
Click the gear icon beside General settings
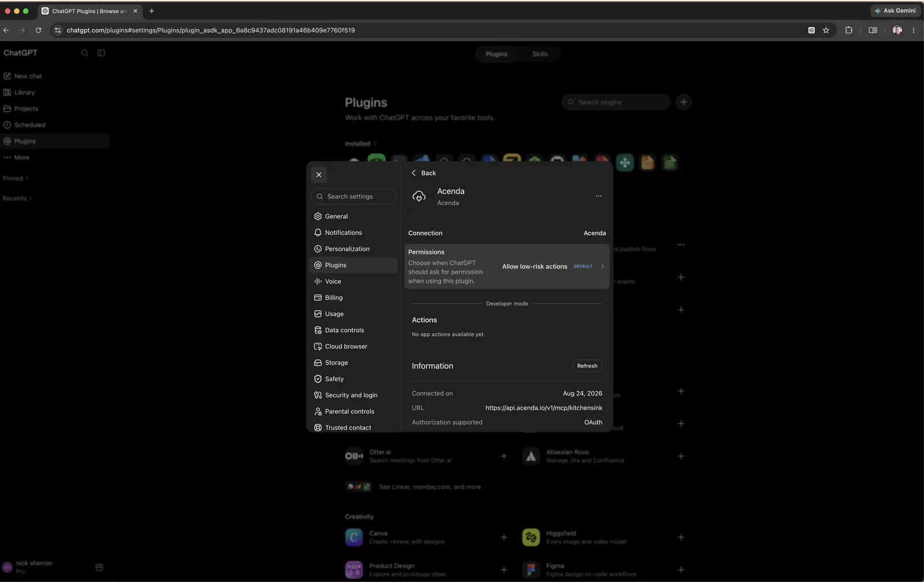pyautogui.click(x=318, y=217)
